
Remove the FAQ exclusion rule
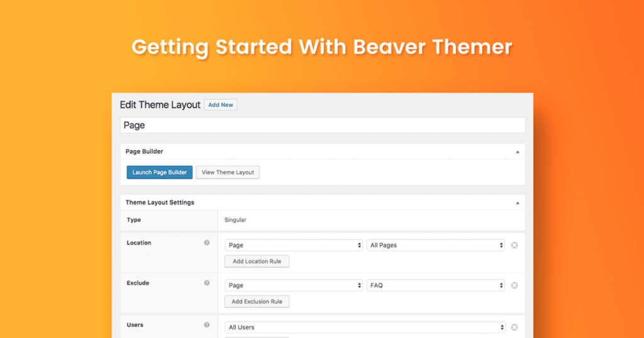(514, 285)
